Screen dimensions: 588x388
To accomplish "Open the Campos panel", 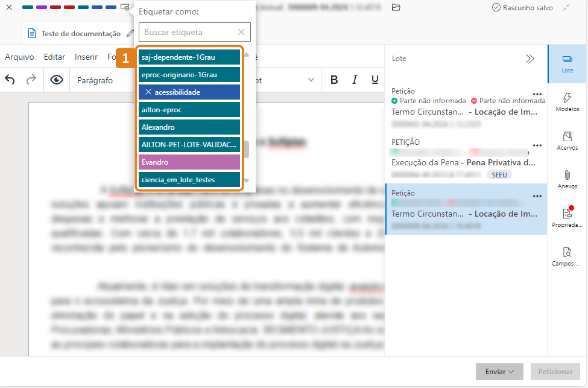I will point(567,256).
